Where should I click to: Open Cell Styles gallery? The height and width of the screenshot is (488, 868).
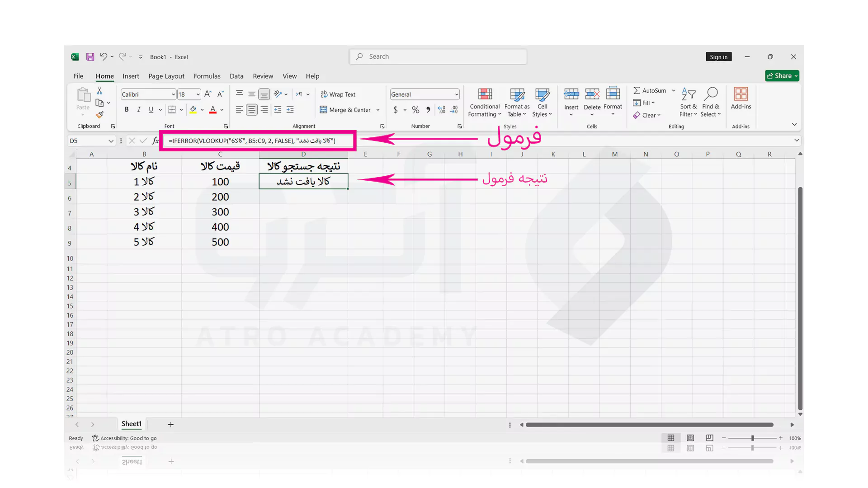click(542, 103)
